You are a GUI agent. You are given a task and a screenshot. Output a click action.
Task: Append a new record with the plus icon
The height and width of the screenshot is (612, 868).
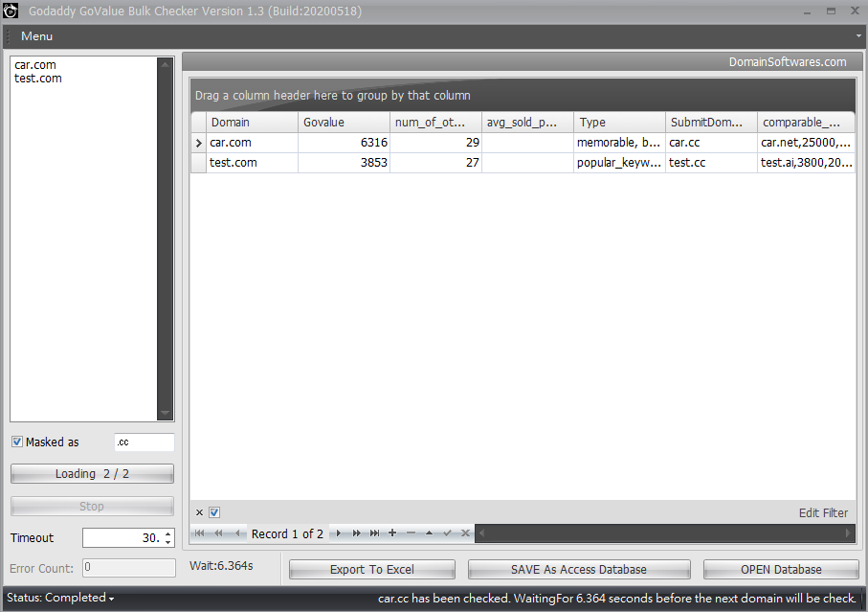click(x=392, y=533)
